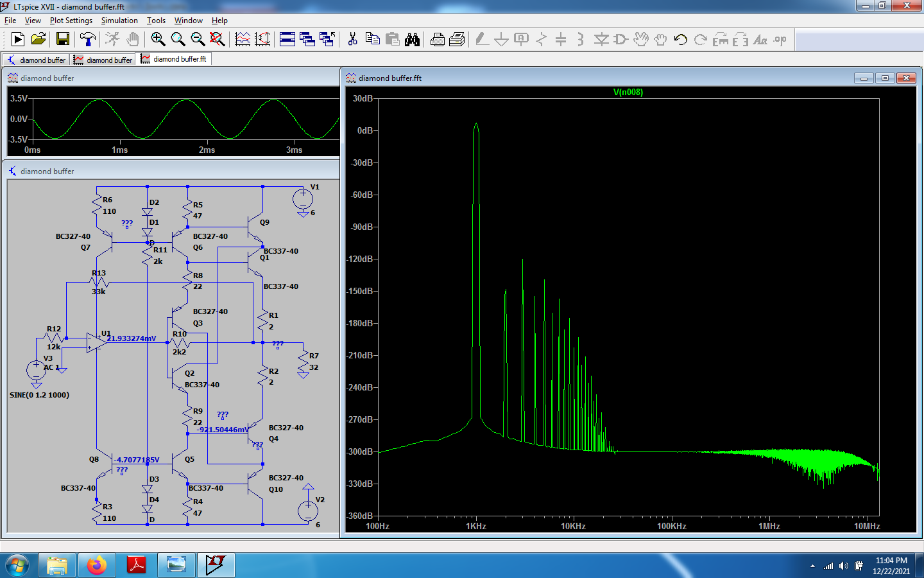Select the Text 'Aa' tool

tap(760, 40)
